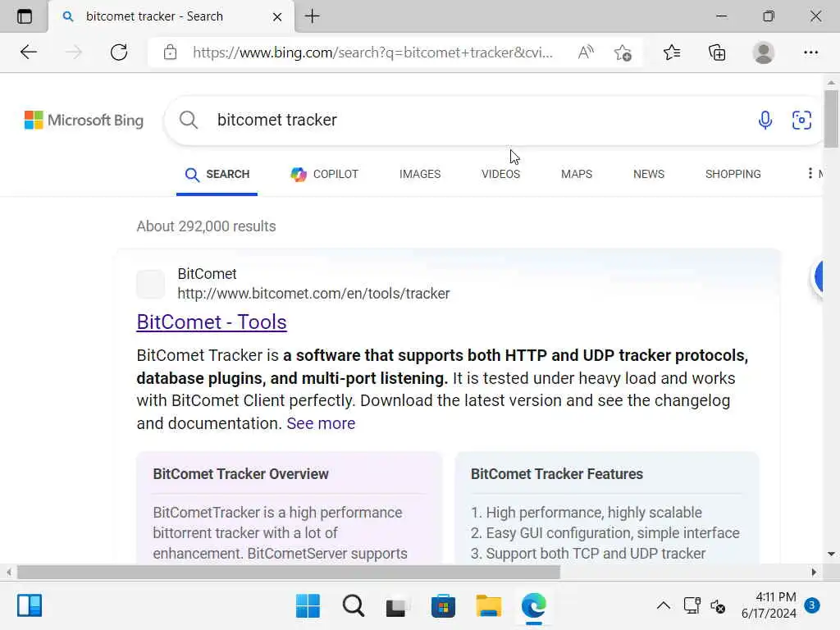Click the Edge taskbar icon
The width and height of the screenshot is (840, 630).
click(533, 606)
